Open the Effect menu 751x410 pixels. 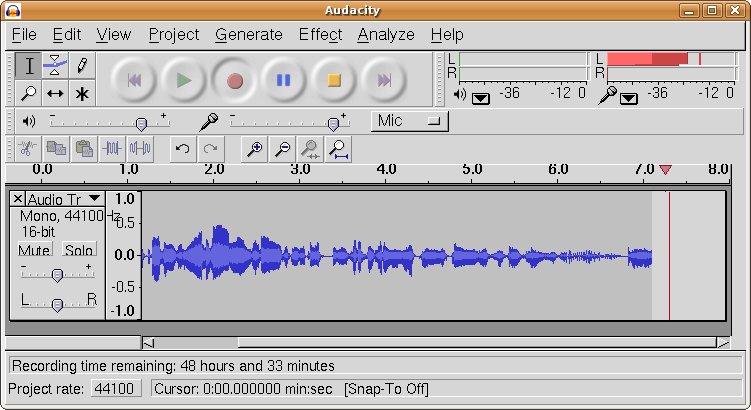click(x=320, y=34)
